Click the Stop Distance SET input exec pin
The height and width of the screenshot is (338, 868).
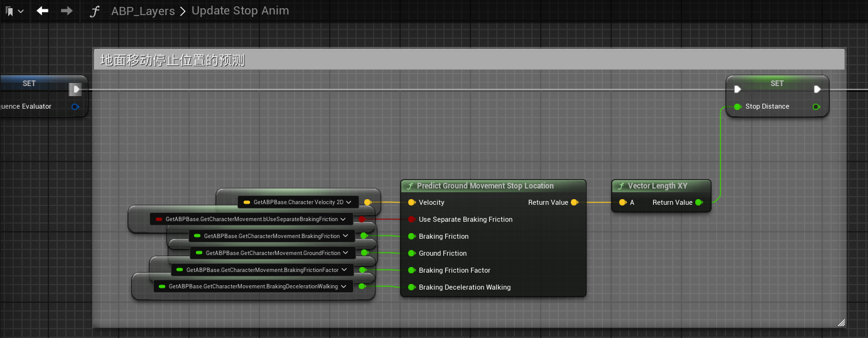point(737,89)
